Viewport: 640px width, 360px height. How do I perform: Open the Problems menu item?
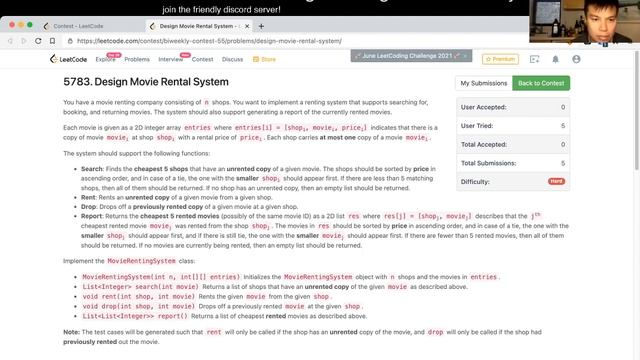[x=137, y=59]
